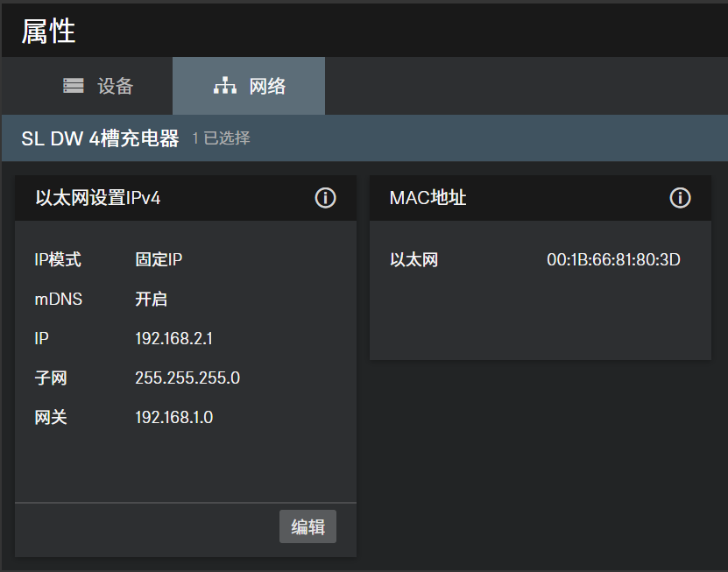Open info icon for MAC地址 panel
The height and width of the screenshot is (572, 728).
click(x=680, y=198)
